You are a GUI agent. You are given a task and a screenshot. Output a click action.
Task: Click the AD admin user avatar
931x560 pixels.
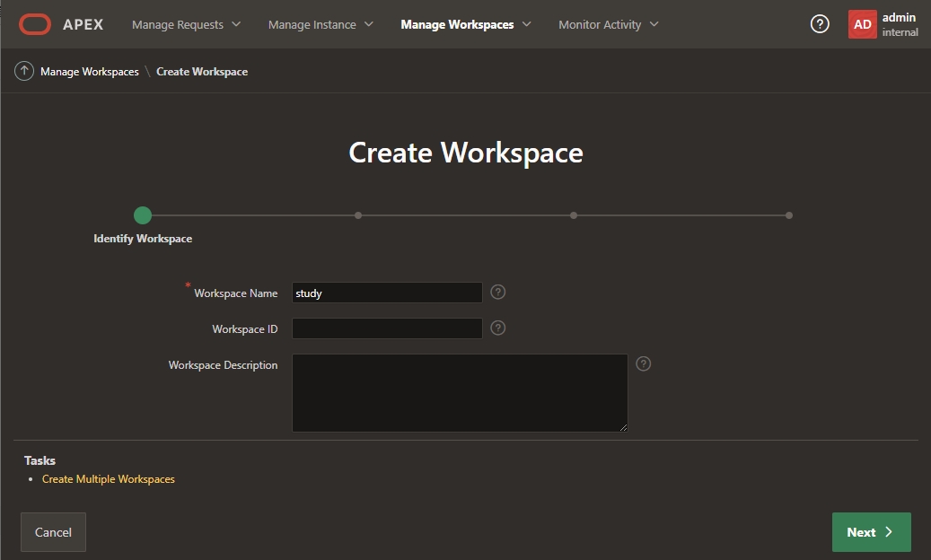[862, 24]
